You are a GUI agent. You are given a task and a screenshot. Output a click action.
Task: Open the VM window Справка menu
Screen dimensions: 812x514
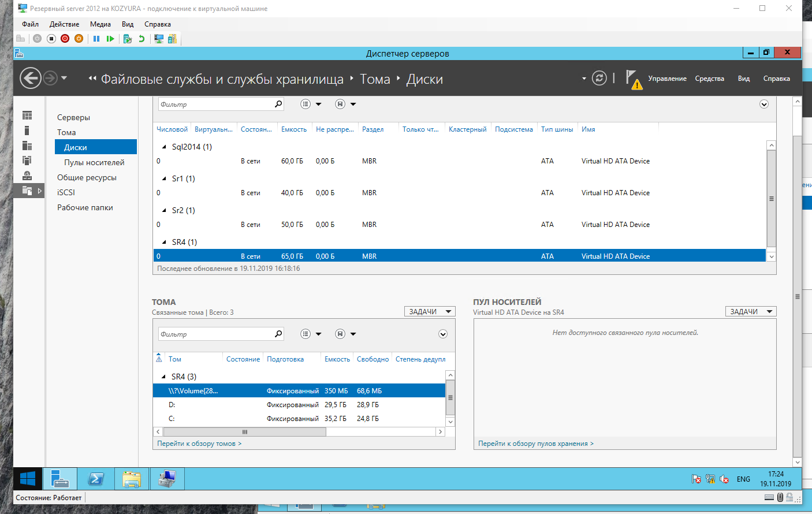pyautogui.click(x=157, y=24)
